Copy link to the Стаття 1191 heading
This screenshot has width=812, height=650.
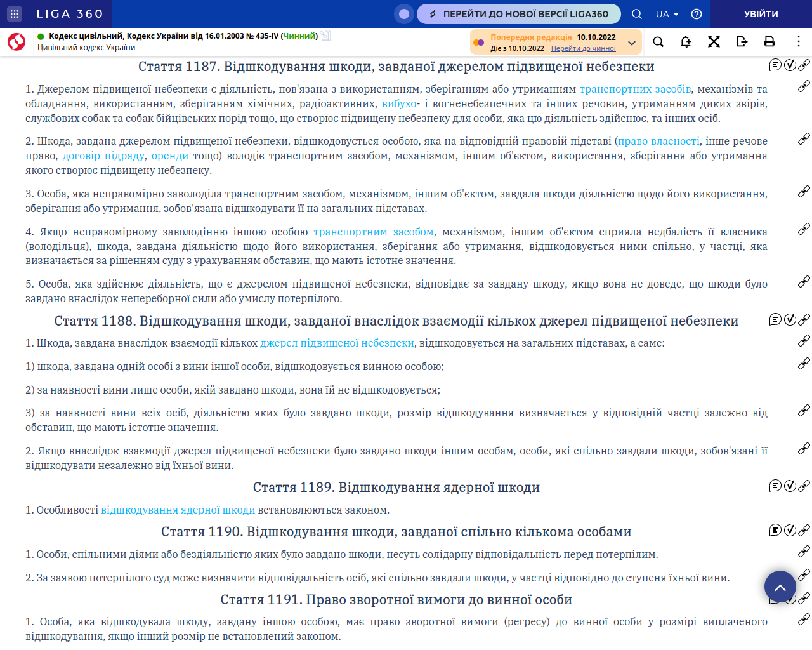tap(804, 598)
